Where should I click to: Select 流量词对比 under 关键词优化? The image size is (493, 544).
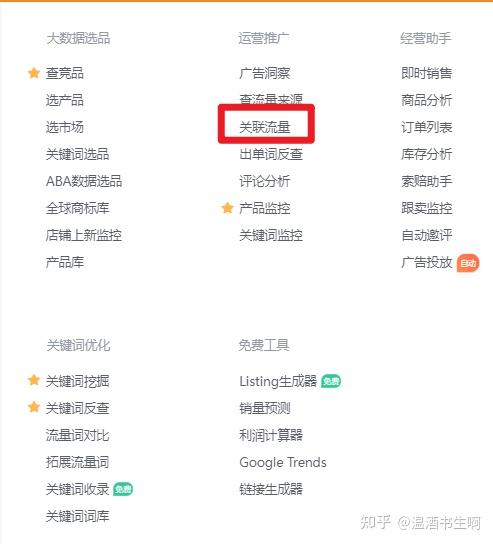coord(78,435)
